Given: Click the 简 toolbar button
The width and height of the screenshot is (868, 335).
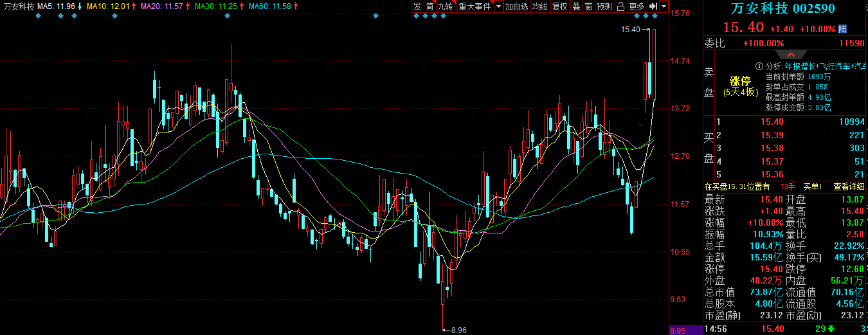Looking at the screenshot, I should click(x=429, y=6).
